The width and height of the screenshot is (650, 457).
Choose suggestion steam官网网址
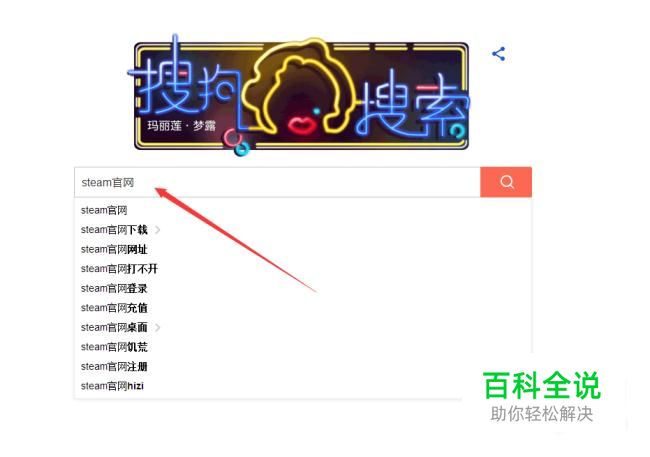tap(114, 249)
